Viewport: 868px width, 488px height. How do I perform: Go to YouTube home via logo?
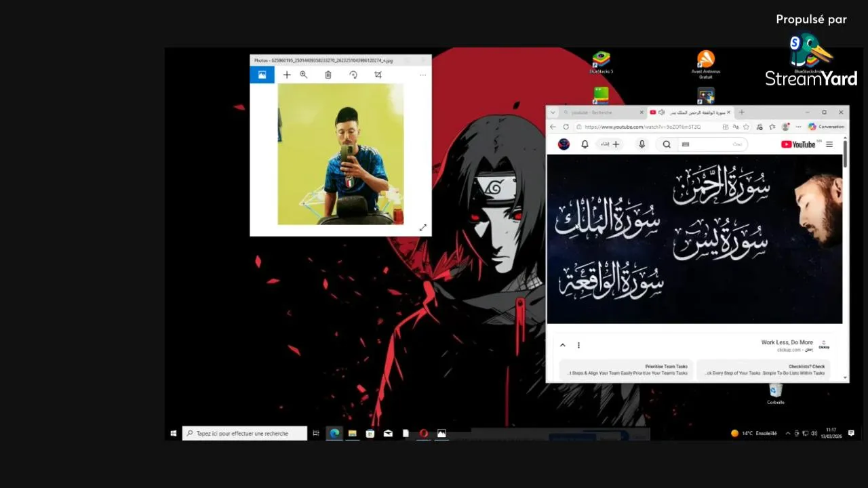click(798, 144)
